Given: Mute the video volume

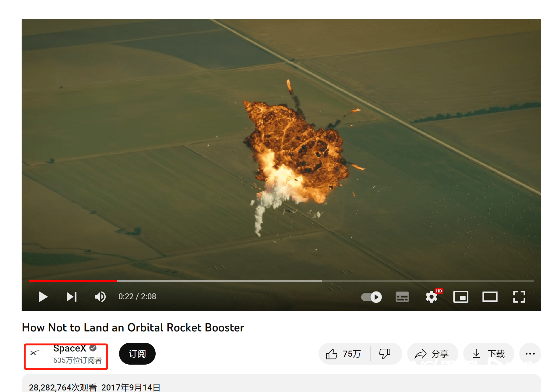Looking at the screenshot, I should coord(100,297).
